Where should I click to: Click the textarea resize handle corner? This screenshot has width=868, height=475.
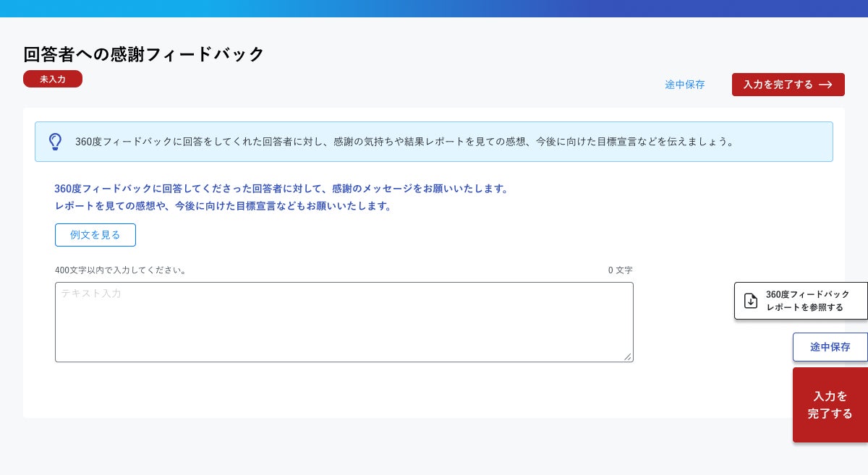tap(628, 356)
